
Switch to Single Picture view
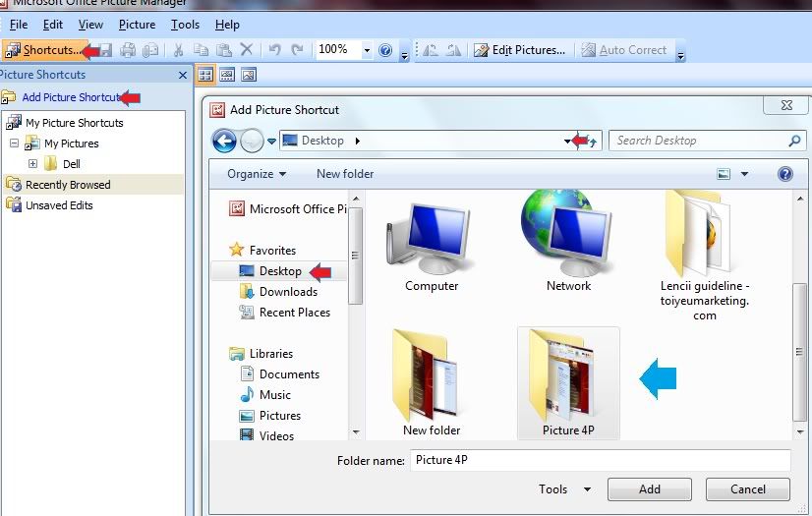tap(249, 75)
